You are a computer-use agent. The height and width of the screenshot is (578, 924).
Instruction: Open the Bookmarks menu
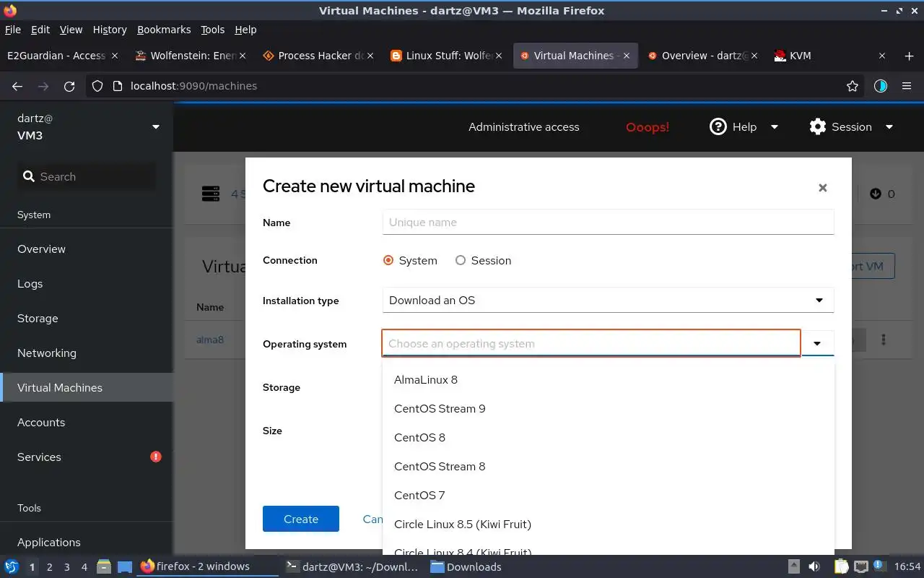[x=164, y=30]
